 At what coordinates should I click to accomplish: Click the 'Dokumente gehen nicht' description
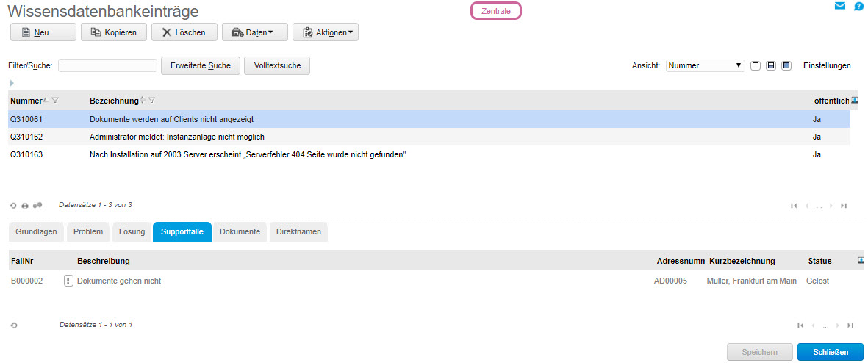tap(119, 281)
